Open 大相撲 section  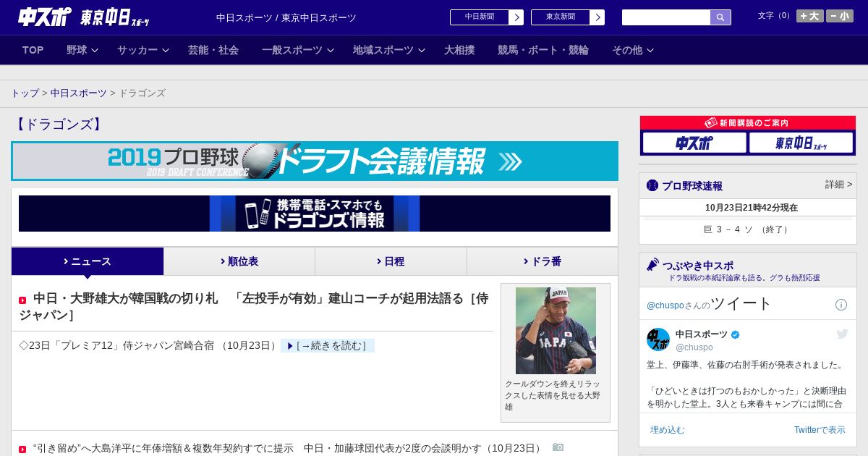tap(459, 50)
